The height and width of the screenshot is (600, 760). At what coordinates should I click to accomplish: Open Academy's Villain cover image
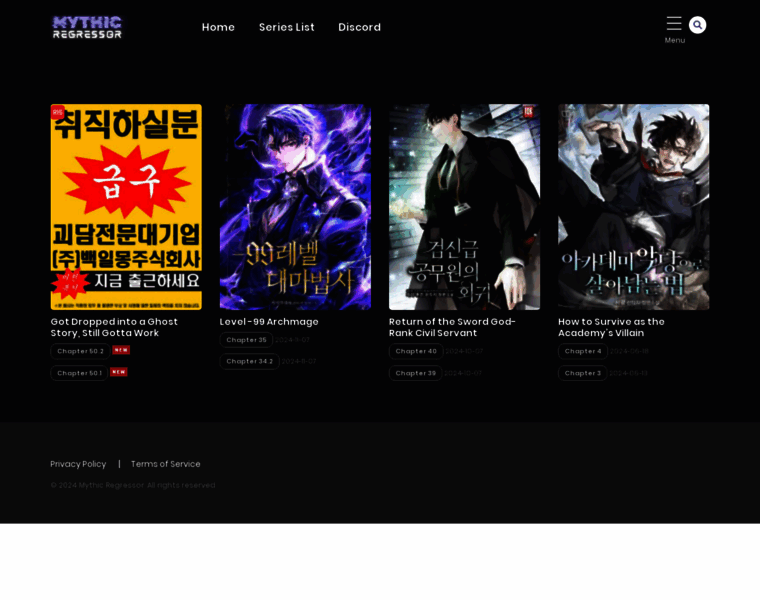tap(633, 207)
